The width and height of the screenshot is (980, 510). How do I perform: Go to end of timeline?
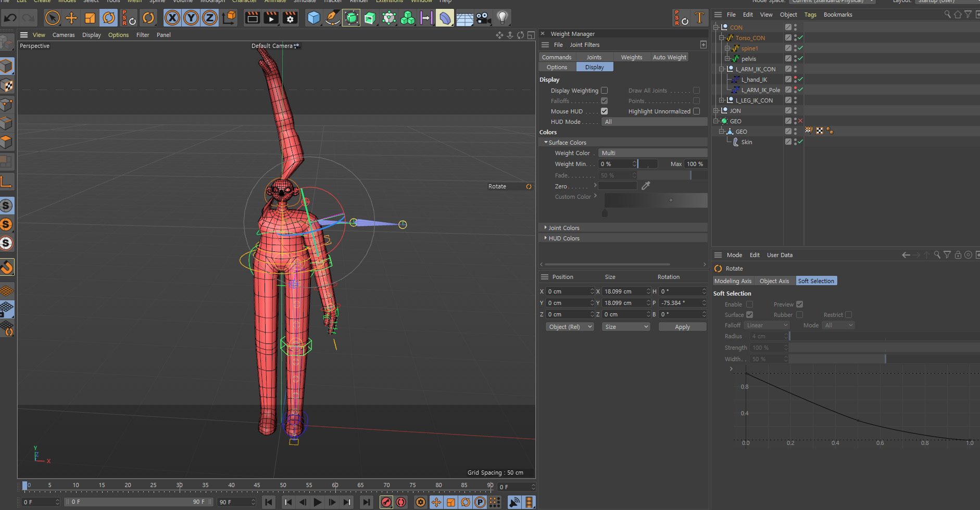367,502
